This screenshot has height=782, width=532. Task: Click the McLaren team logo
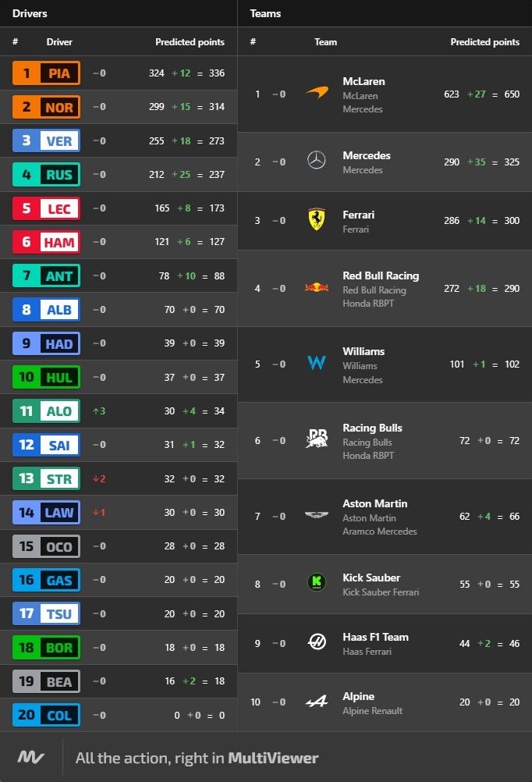point(316,94)
